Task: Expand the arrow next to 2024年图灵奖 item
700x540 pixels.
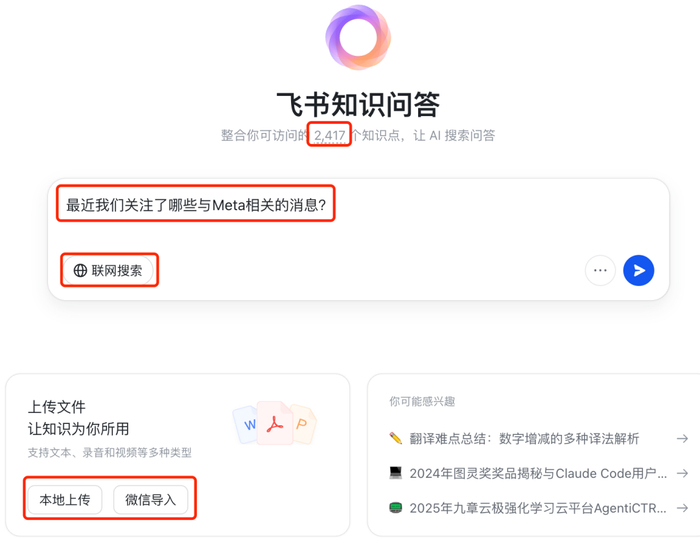Action: [x=682, y=473]
